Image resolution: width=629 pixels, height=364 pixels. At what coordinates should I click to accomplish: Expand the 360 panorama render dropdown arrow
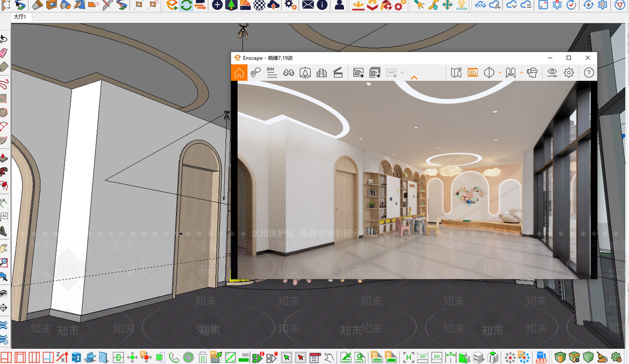tap(402, 73)
